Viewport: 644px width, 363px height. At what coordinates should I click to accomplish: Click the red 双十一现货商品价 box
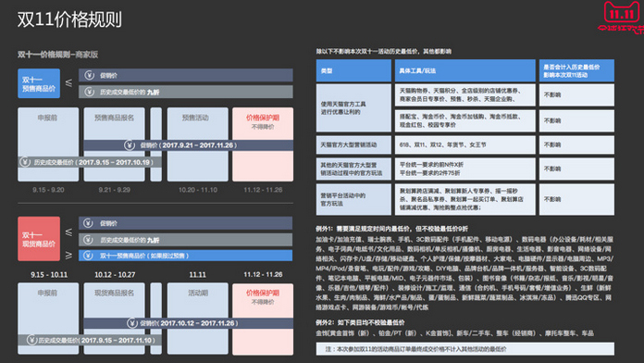(x=39, y=239)
